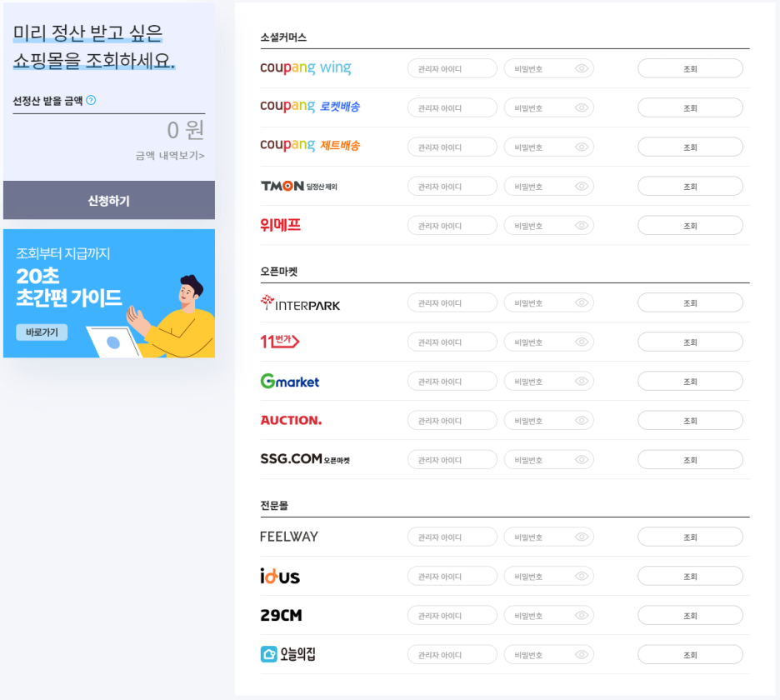Click the INTERPARK logo
Screen dimensions: 780x700
point(300,303)
